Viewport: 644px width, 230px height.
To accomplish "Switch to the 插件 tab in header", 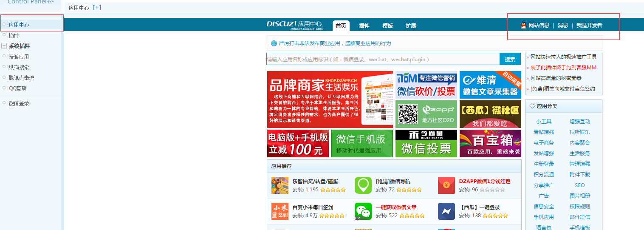I will click(364, 26).
